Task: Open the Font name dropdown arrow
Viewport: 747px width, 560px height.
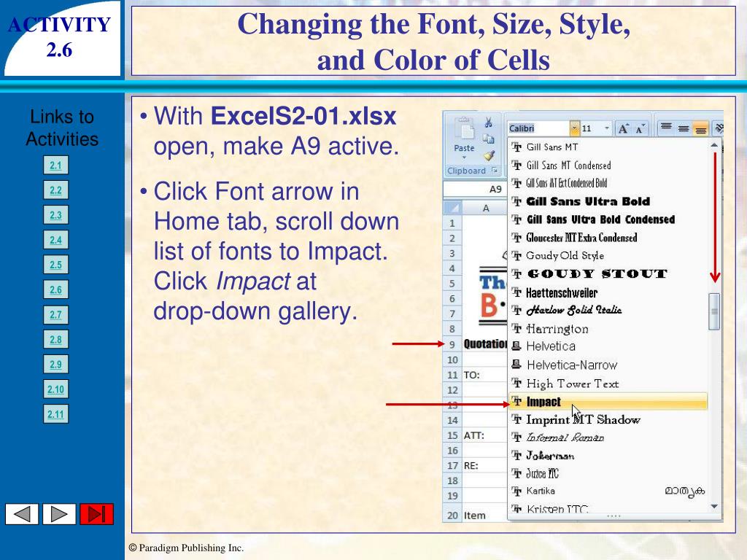Action: tap(574, 128)
